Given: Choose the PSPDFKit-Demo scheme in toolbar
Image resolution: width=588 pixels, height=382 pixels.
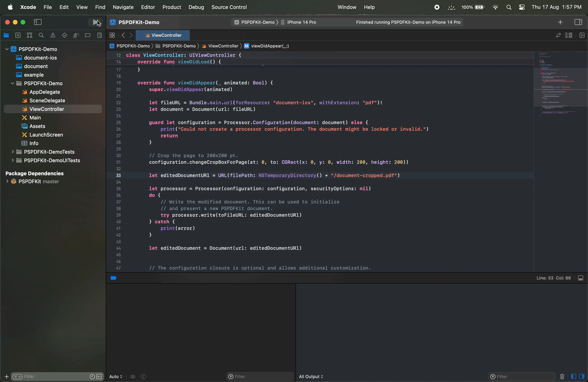Looking at the screenshot, I should 255,23.
